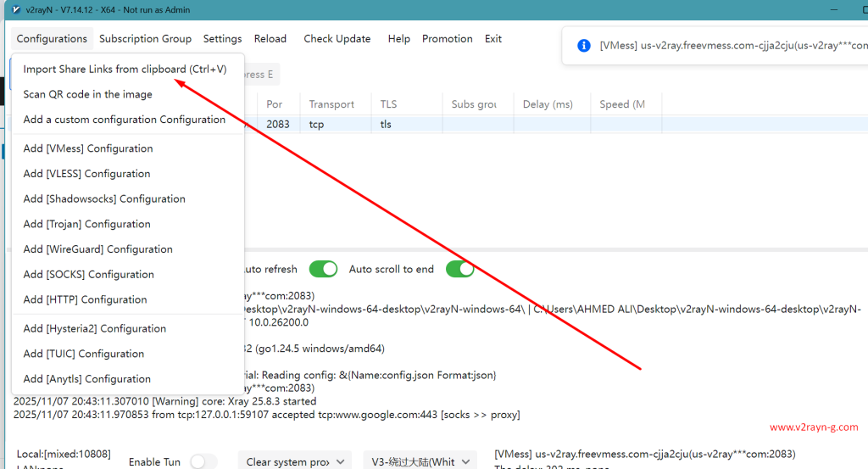The width and height of the screenshot is (868, 469).
Task: Open the Subscription Group menu
Action: coord(145,39)
